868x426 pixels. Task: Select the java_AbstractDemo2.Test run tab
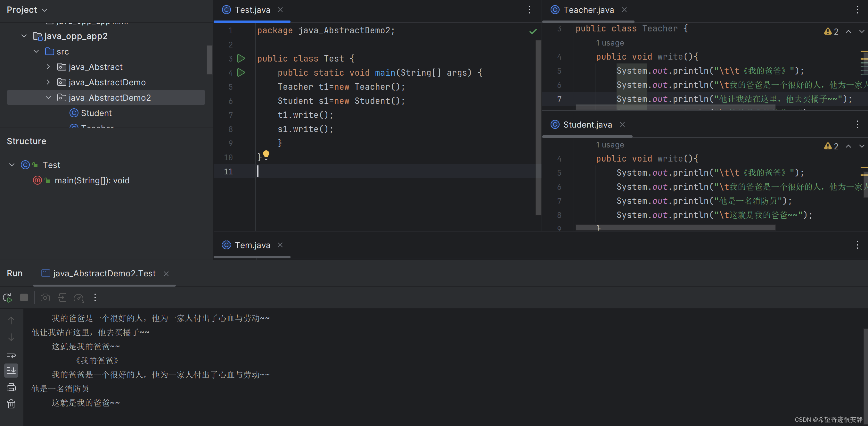click(104, 273)
